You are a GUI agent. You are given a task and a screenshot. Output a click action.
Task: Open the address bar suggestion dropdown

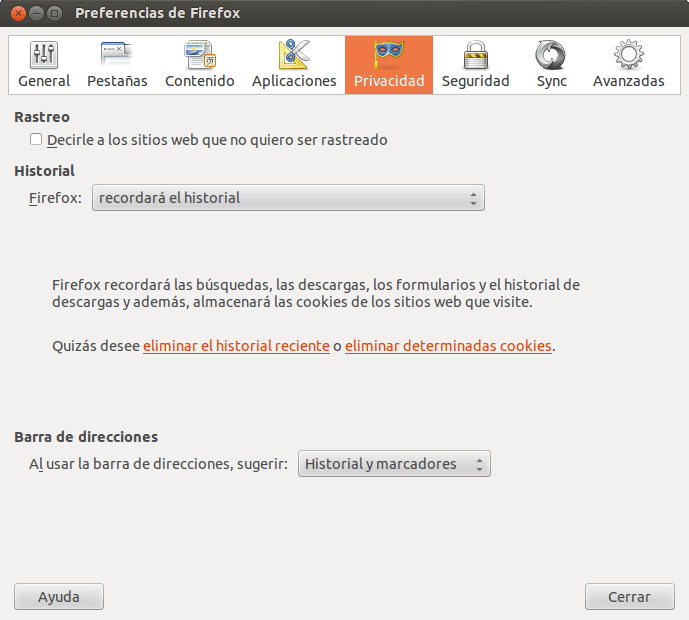pos(394,464)
